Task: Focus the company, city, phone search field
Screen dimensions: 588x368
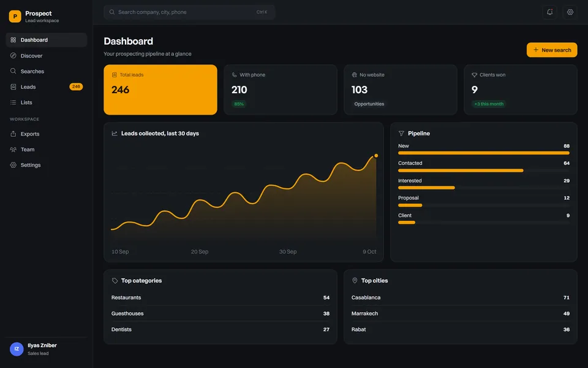Action: point(189,12)
